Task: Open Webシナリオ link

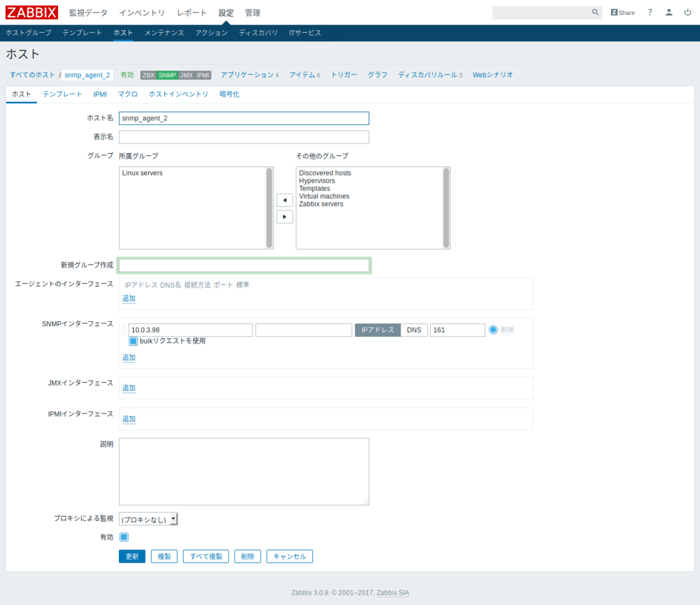Action: tap(493, 75)
